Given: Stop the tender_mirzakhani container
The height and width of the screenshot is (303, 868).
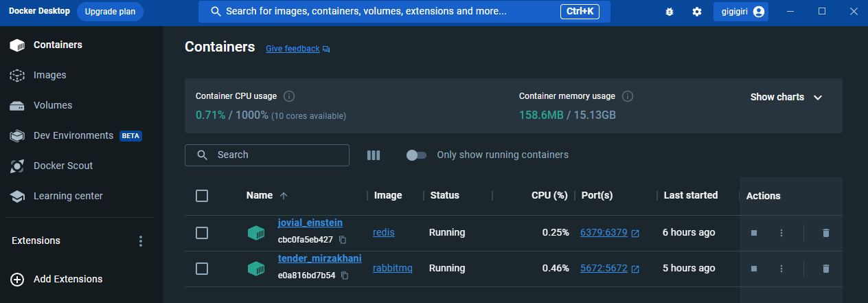Looking at the screenshot, I should 753,269.
